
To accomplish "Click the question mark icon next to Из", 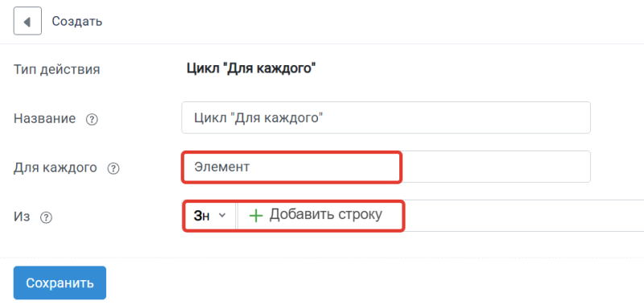I will [x=46, y=217].
